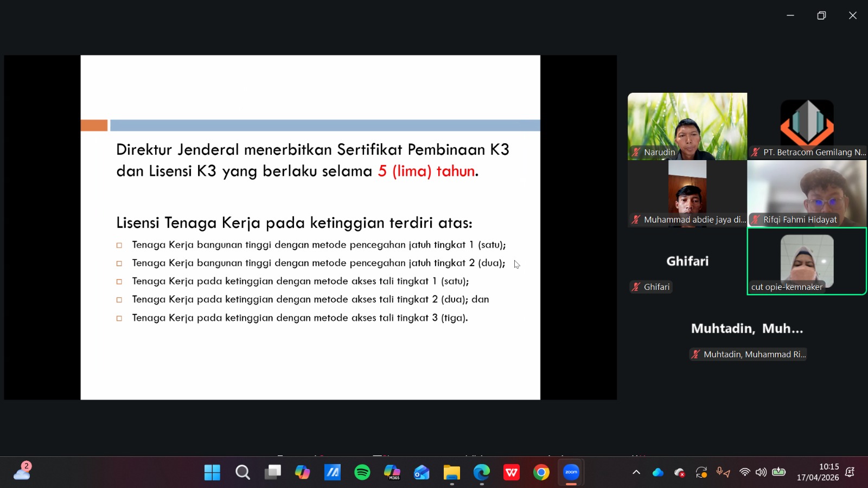Image resolution: width=868 pixels, height=488 pixels.
Task: Open Microsoft Edge from the taskbar
Action: 481,472
